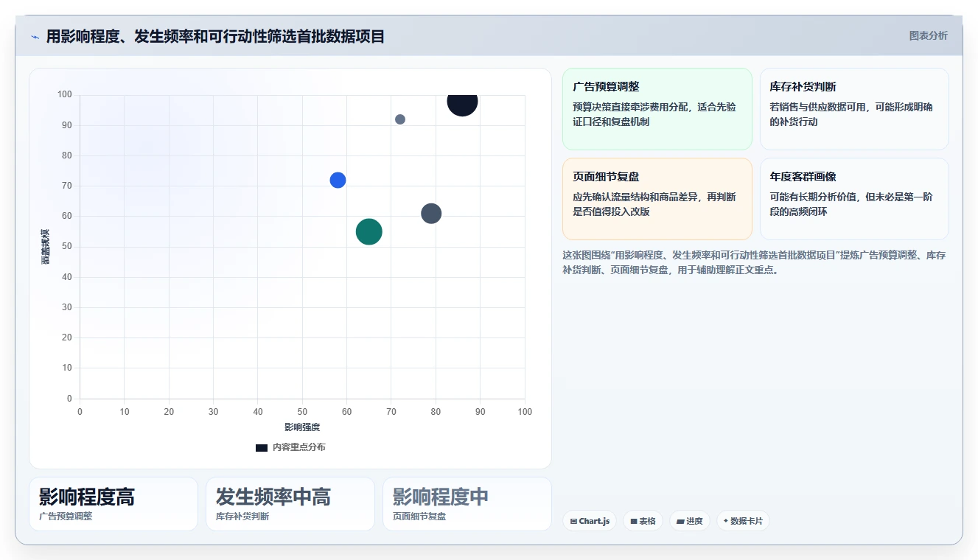The image size is (978, 560).
Task: Click the 预算决策直接牵涉费用分配 description text
Action: pyautogui.click(x=654, y=114)
